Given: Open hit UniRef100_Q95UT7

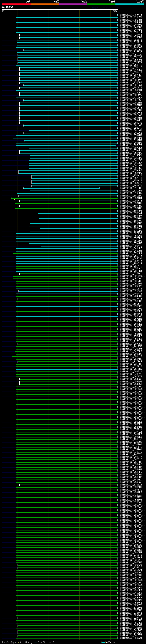Looking at the screenshot, I should pyautogui.click(x=131, y=146).
